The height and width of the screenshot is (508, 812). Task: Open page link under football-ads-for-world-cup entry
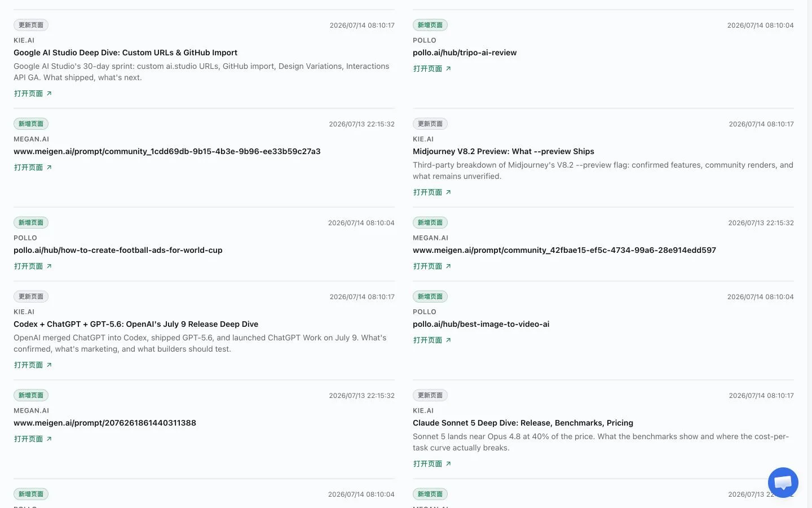[x=33, y=266]
